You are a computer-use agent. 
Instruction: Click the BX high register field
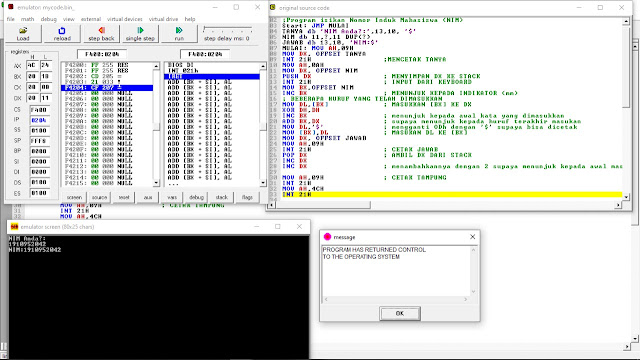(32, 76)
